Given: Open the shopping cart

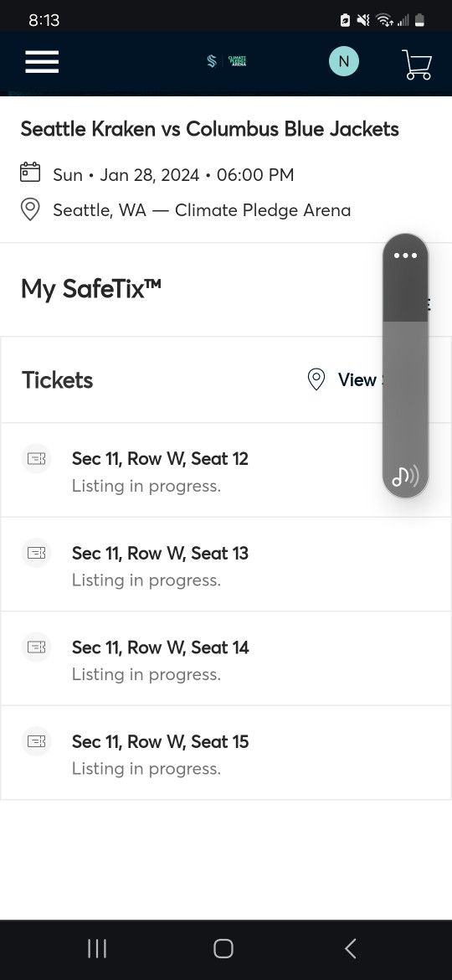Looking at the screenshot, I should (x=417, y=64).
